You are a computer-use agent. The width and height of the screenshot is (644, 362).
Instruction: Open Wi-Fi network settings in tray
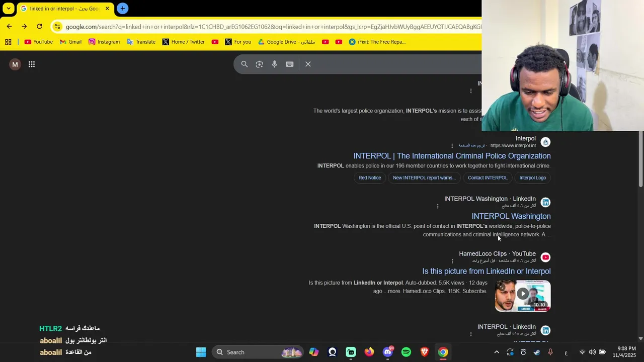pos(582,352)
